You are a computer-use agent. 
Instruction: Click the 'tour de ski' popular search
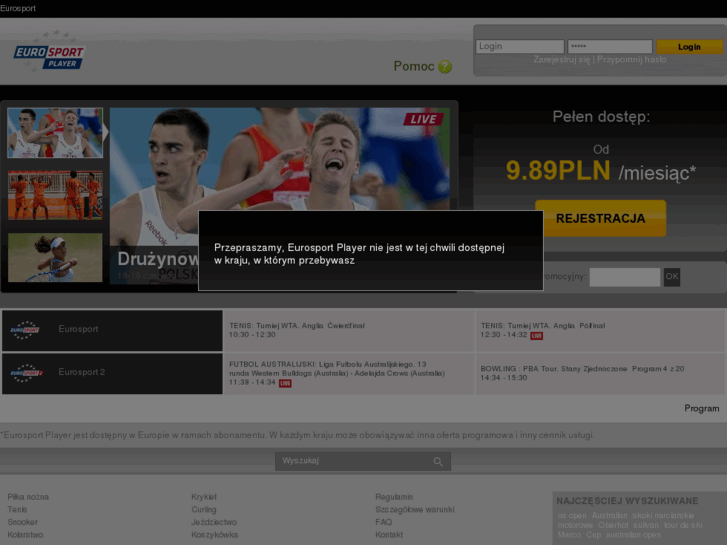[683, 525]
